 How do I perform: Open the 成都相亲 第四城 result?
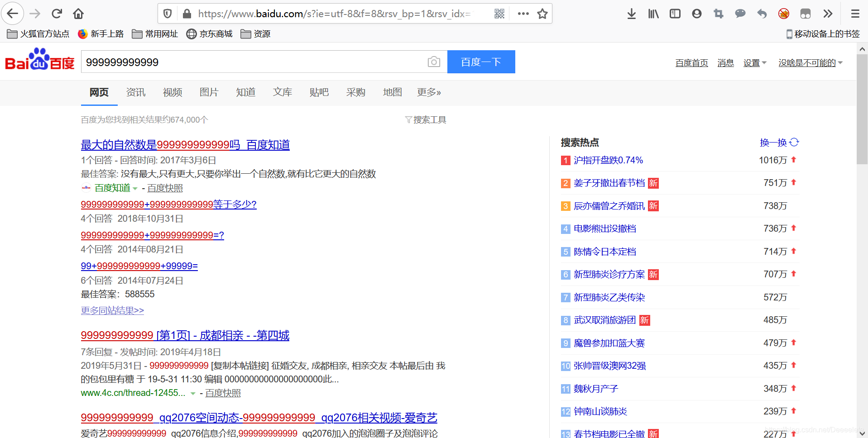[x=185, y=335]
